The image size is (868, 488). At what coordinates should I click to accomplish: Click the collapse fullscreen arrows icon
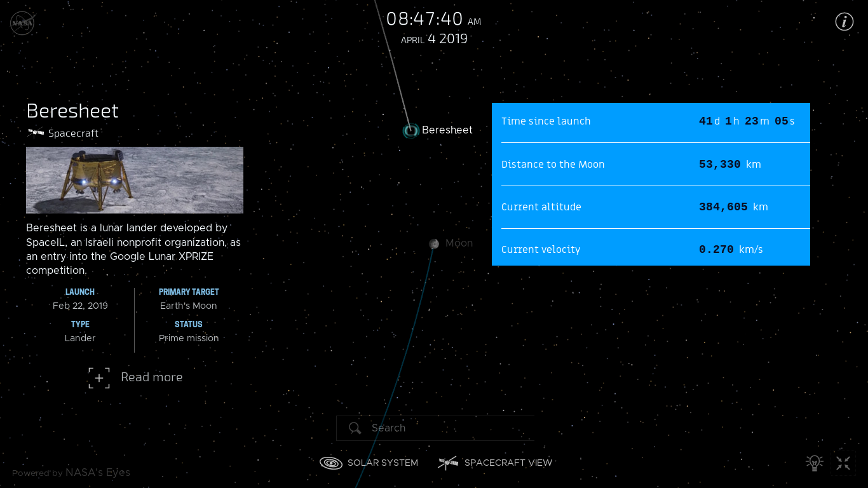coord(843,463)
